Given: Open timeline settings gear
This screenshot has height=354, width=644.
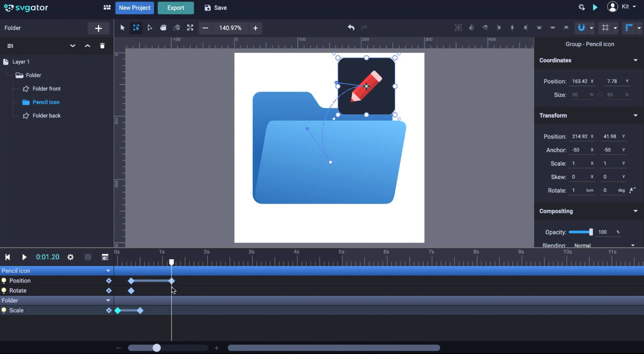Looking at the screenshot, I should [70, 257].
